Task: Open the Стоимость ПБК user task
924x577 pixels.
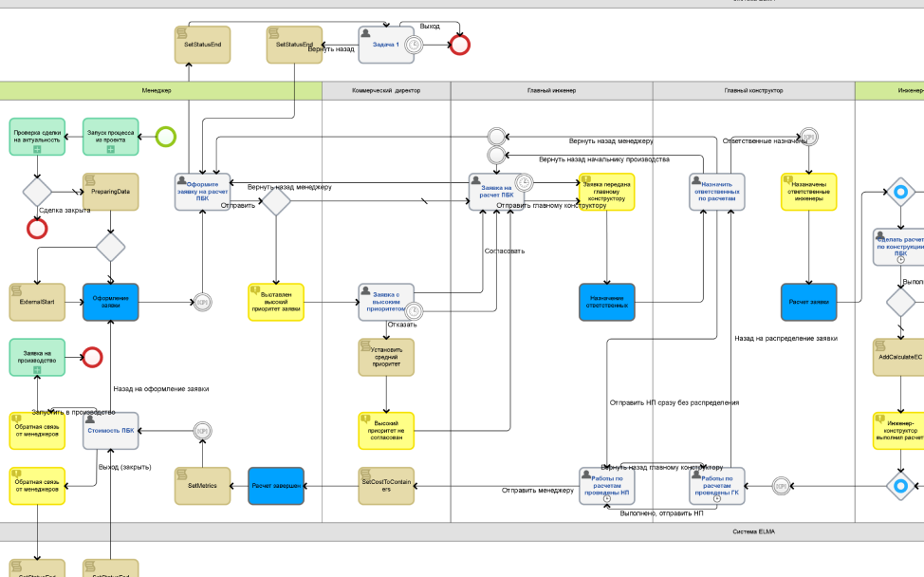Action: [111, 430]
